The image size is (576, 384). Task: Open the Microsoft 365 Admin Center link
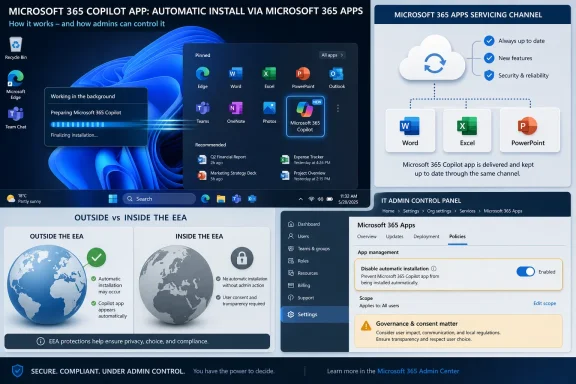coord(418,371)
